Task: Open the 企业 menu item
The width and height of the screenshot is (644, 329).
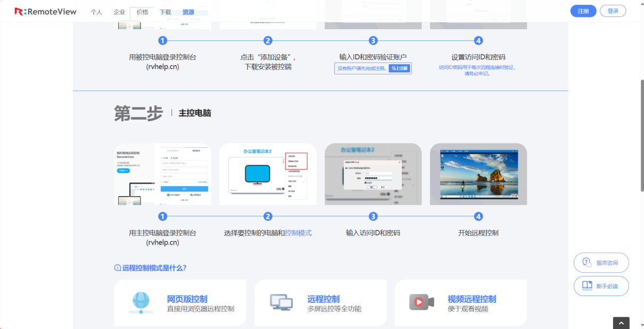Action: pyautogui.click(x=119, y=12)
